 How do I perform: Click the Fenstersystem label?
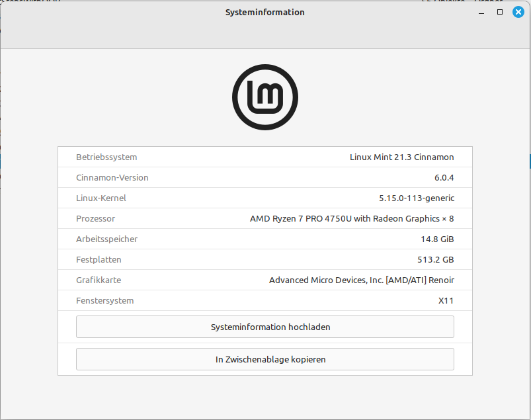tap(105, 301)
